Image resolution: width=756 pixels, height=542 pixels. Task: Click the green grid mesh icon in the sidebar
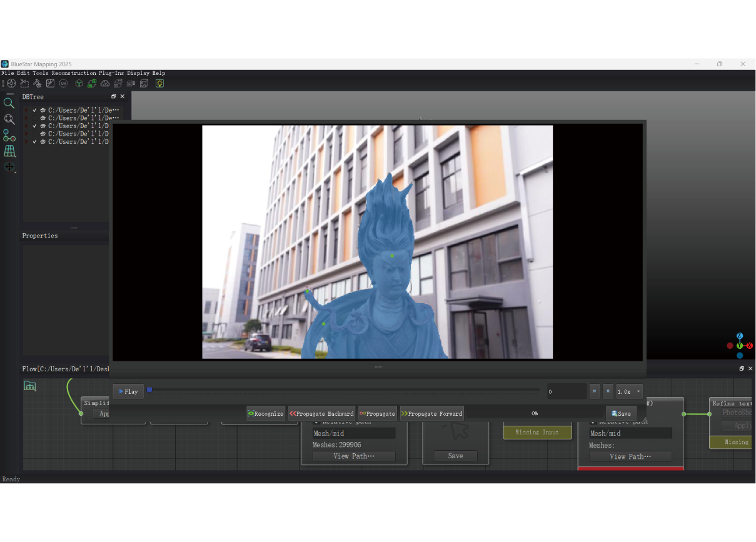[x=9, y=150]
